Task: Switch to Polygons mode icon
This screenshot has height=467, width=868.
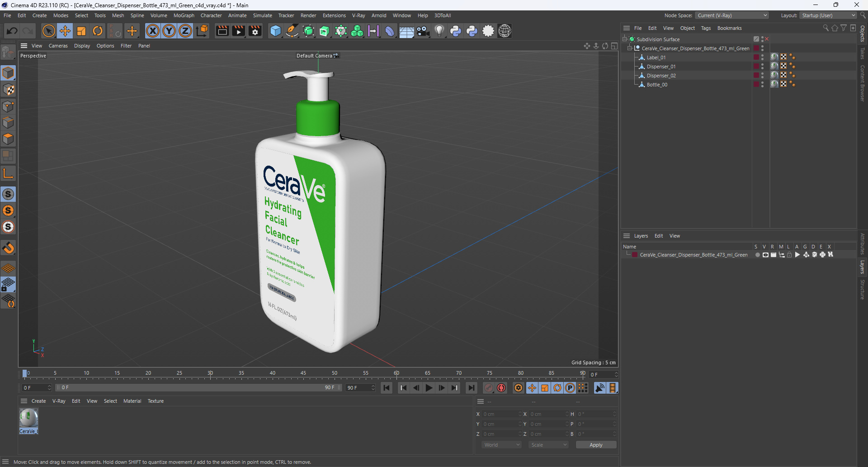Action: tap(8, 139)
